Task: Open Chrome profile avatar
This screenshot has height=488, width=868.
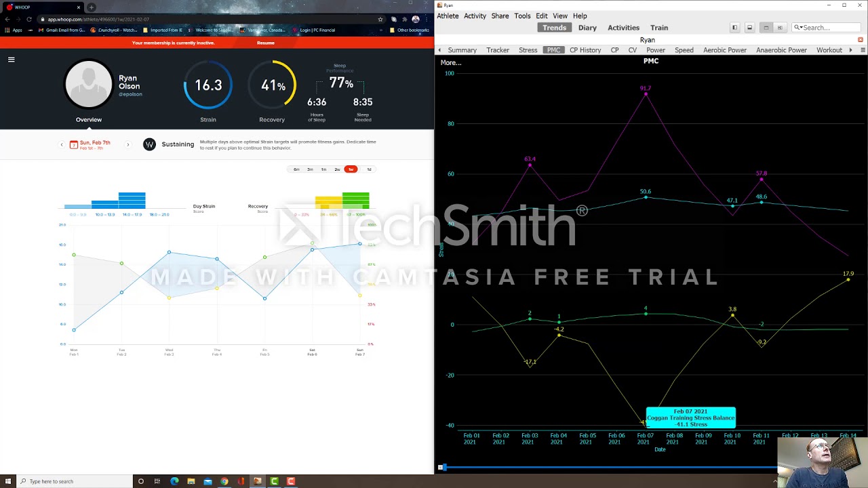Action: pos(416,20)
